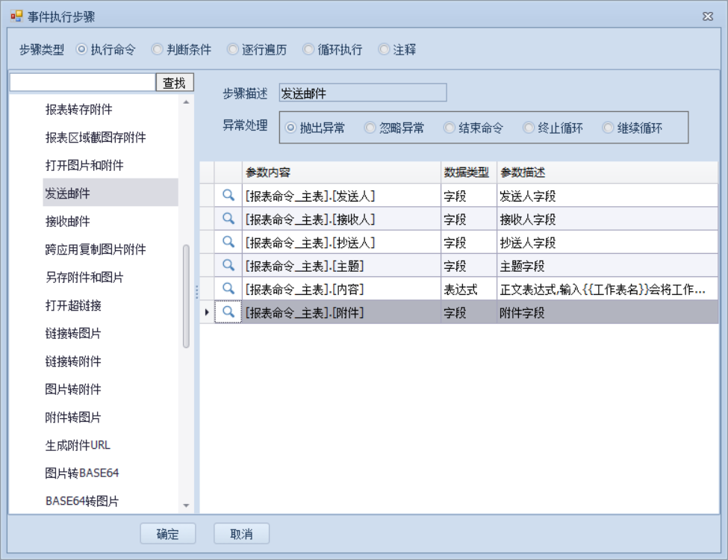
Task: Click magnifier icon in 发送人 row
Action: [228, 196]
